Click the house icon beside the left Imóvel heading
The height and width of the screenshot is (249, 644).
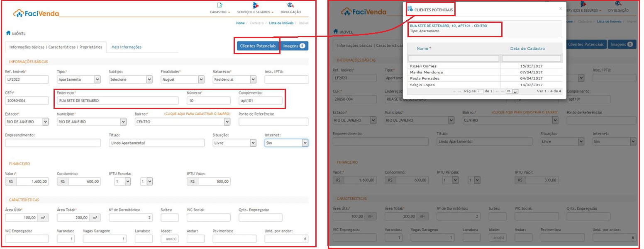click(8, 33)
